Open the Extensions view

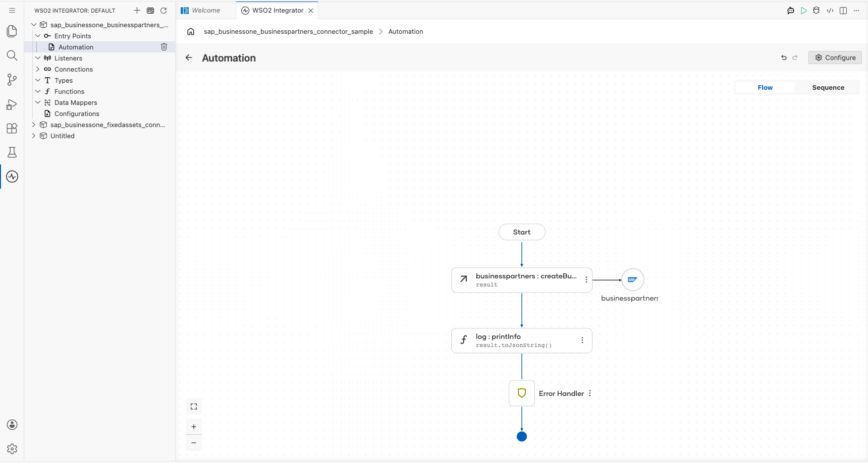click(12, 128)
